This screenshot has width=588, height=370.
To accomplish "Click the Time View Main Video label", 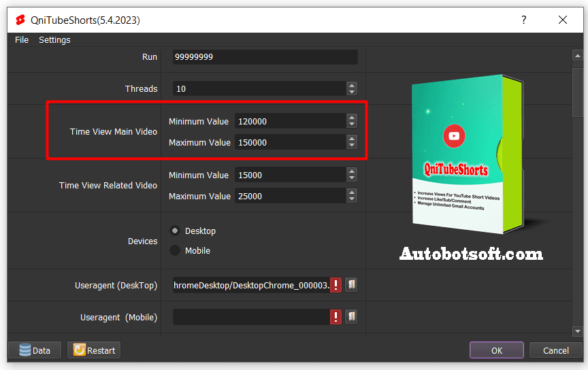I will click(113, 131).
